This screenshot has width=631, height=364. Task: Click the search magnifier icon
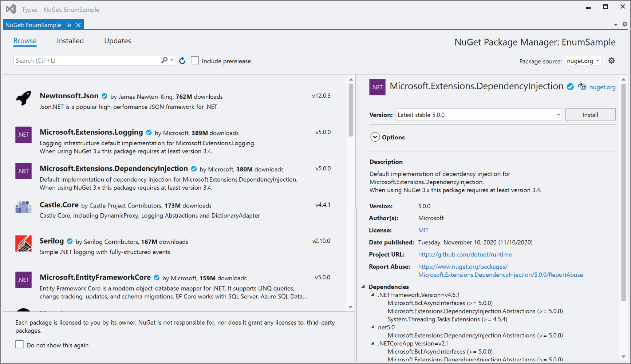[x=164, y=60]
